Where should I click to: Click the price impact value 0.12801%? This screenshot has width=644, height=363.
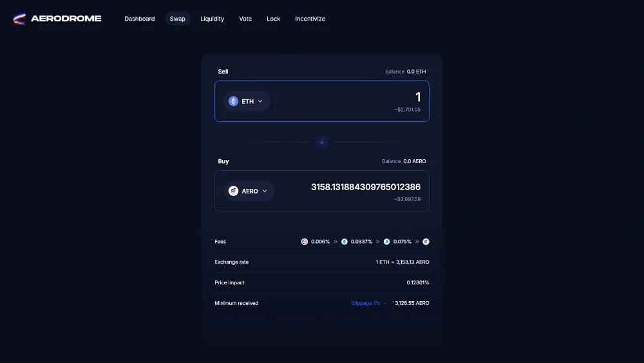tap(418, 283)
